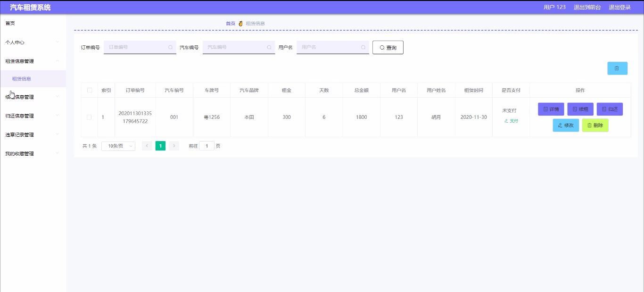
Task: Click the 归还 button in the row
Action: 610,109
